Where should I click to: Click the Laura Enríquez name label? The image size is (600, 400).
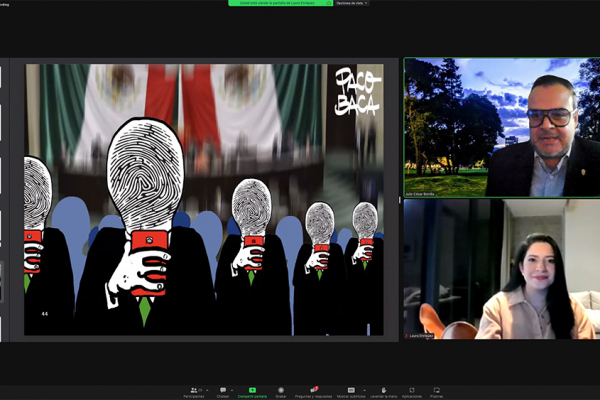(420, 336)
